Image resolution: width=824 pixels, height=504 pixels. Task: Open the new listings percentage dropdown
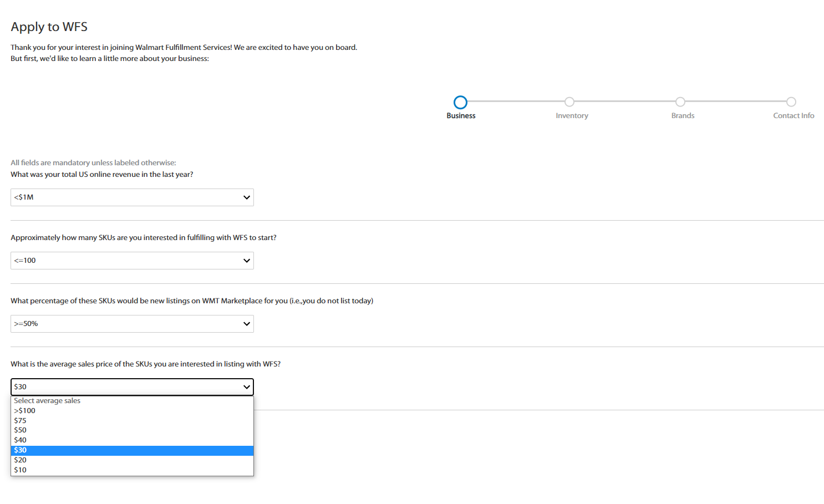pyautogui.click(x=132, y=324)
